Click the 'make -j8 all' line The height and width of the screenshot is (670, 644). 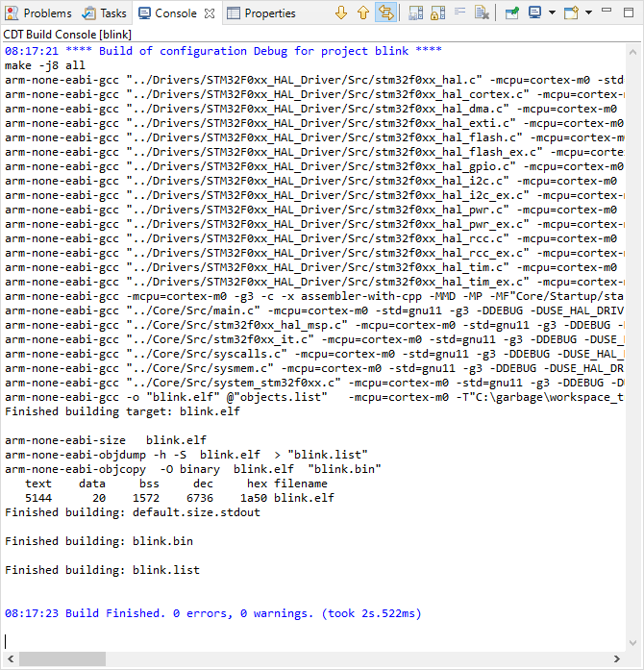pos(45,65)
